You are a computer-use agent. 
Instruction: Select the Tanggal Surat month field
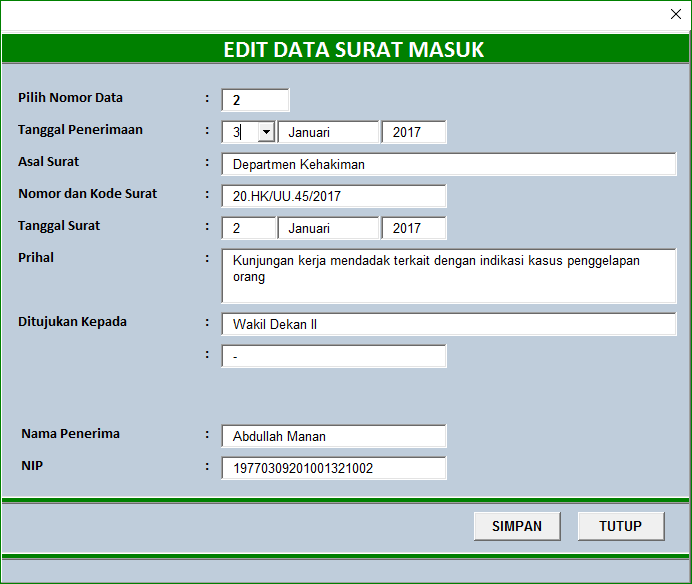coord(328,228)
